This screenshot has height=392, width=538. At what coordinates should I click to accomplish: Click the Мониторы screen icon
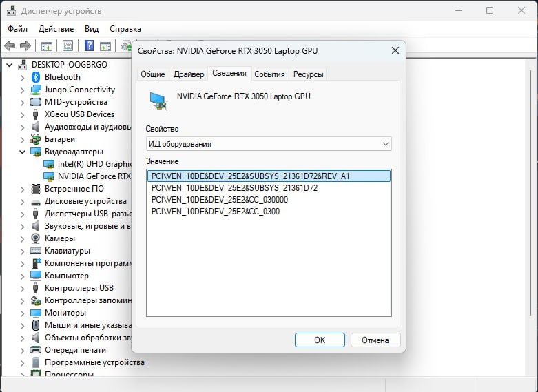pyautogui.click(x=36, y=313)
